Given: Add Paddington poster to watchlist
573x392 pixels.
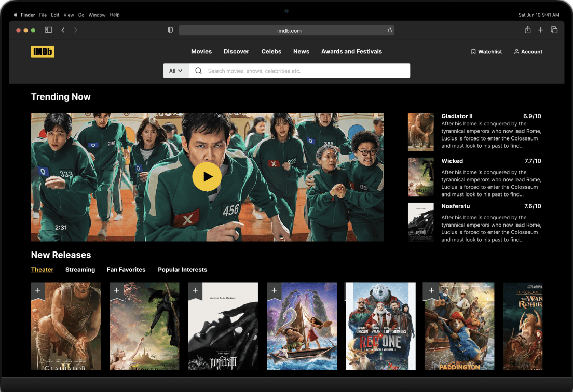Looking at the screenshot, I should coord(431,291).
